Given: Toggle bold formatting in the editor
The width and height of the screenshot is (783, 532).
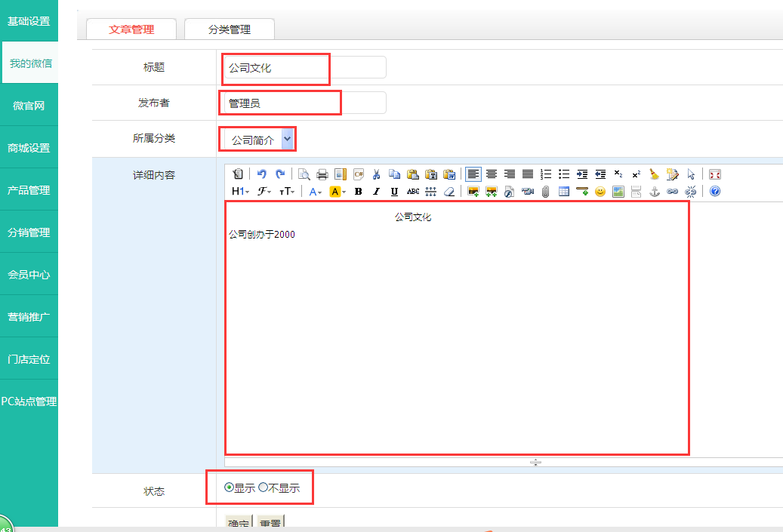Looking at the screenshot, I should [x=358, y=192].
